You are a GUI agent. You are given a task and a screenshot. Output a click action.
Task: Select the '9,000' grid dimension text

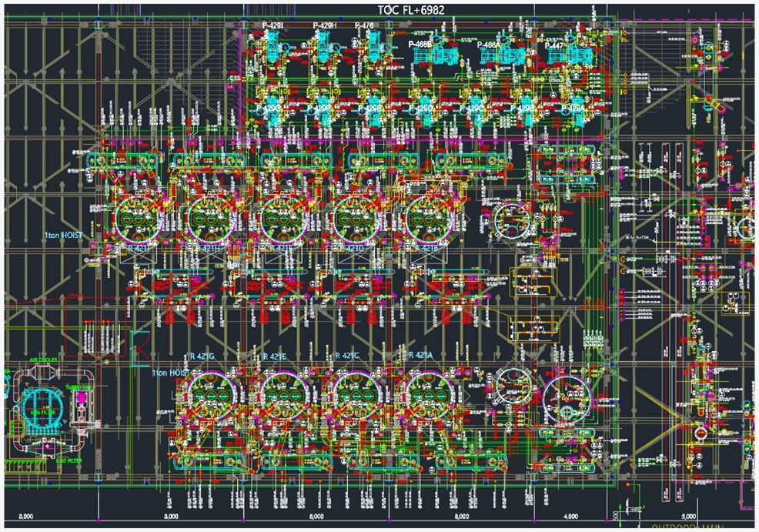click(x=688, y=517)
